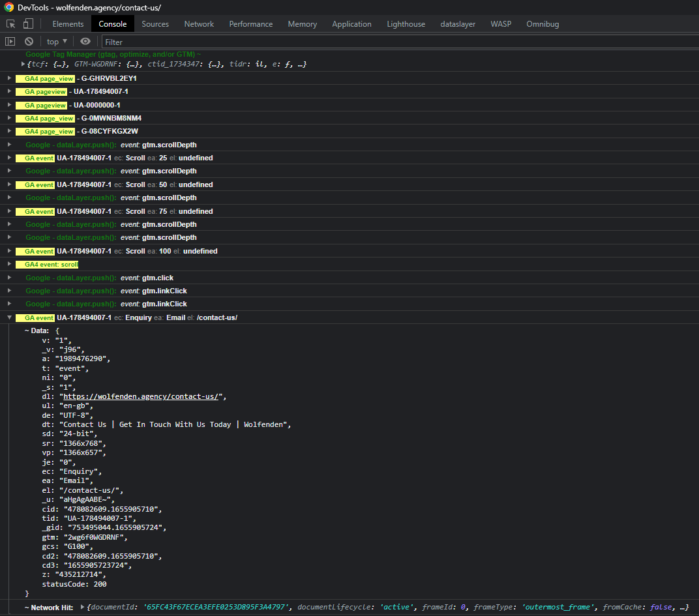This screenshot has width=699, height=616.
Task: Expand GA4 page_view G-08CYFKGX2W row
Action: [9, 131]
